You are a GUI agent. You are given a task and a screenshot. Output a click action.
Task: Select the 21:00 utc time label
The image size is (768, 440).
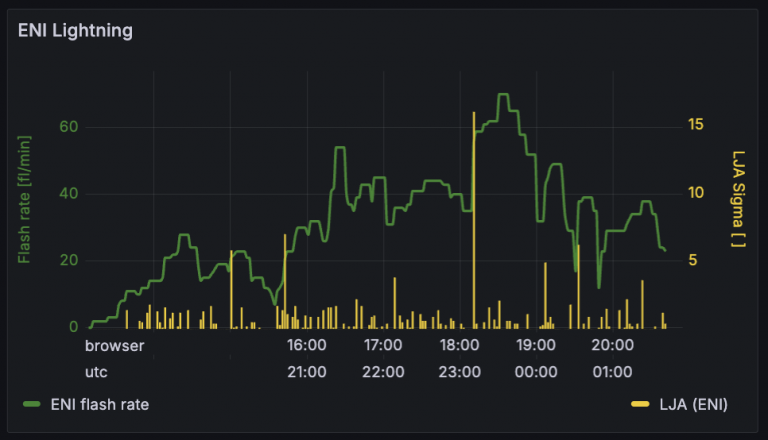pyautogui.click(x=307, y=372)
